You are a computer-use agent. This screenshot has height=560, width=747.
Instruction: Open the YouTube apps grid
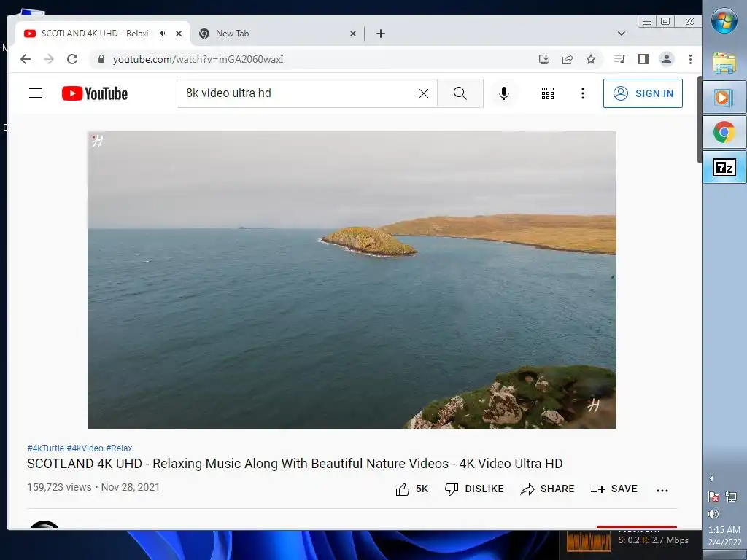[x=547, y=93]
